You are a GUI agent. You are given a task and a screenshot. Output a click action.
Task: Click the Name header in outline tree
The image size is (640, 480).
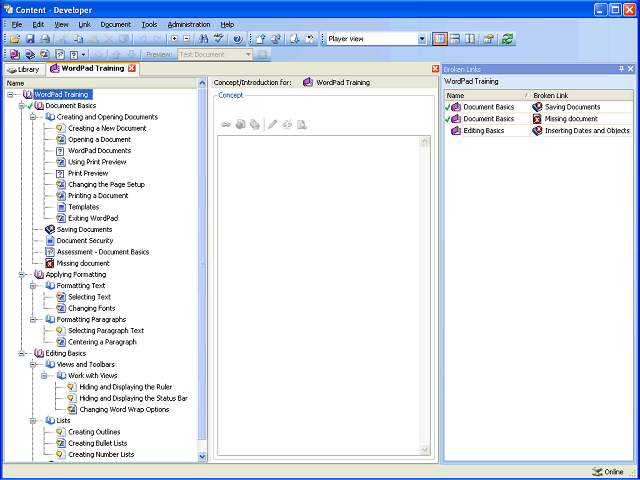(101, 83)
